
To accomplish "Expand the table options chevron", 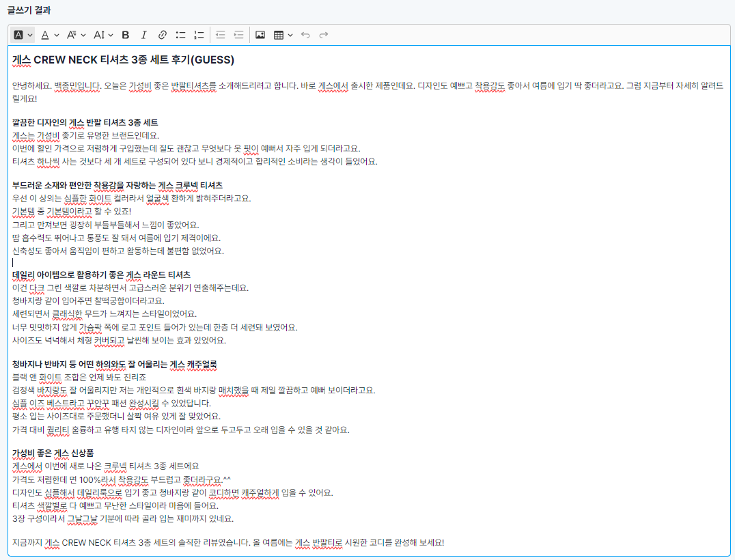I will click(x=290, y=35).
